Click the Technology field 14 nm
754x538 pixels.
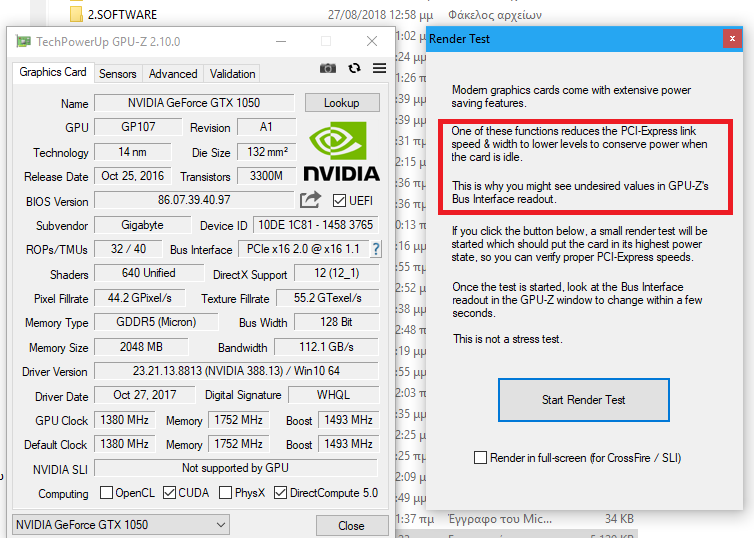tap(133, 152)
